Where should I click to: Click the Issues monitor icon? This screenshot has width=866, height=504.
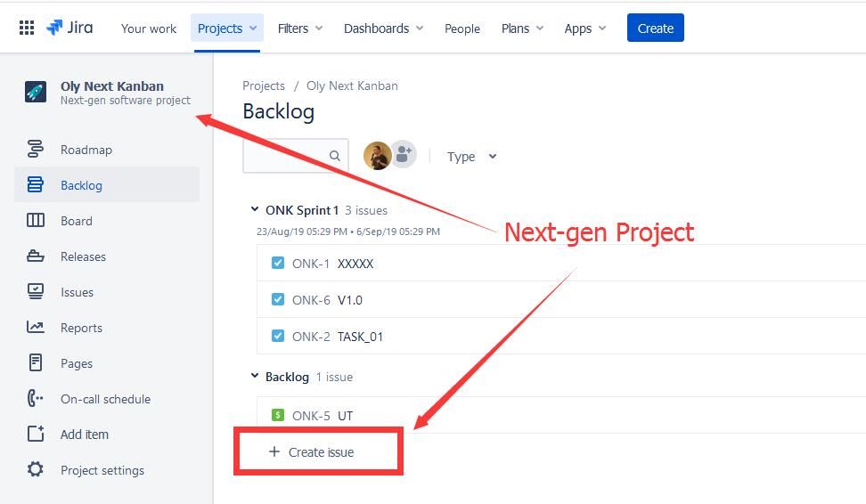pos(36,291)
